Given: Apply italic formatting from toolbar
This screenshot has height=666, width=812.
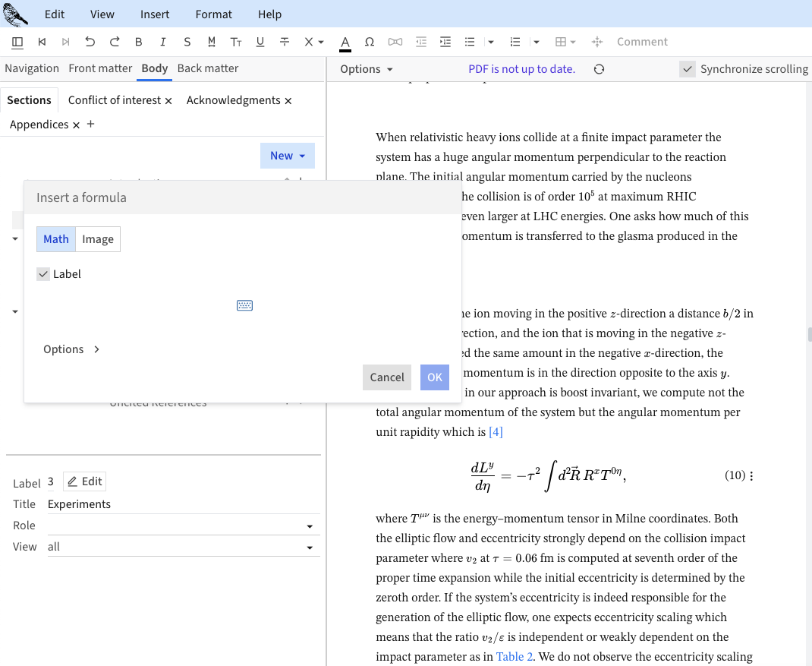Looking at the screenshot, I should (163, 42).
